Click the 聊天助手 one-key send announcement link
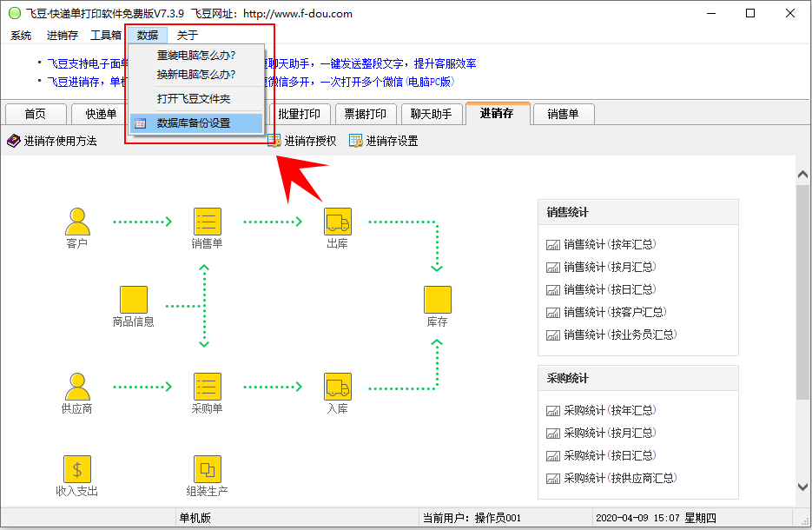The height and width of the screenshot is (530, 812). click(x=372, y=63)
